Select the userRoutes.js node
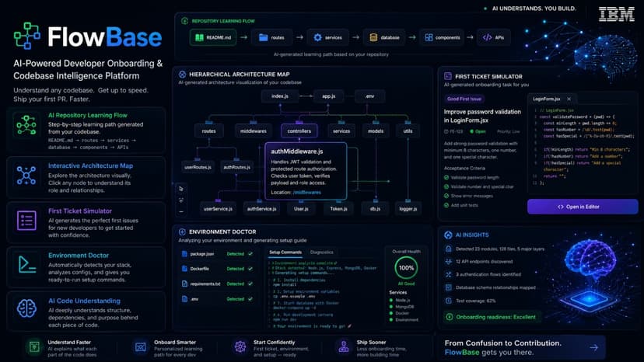Viewport: 644px width, 362px height. (198, 167)
